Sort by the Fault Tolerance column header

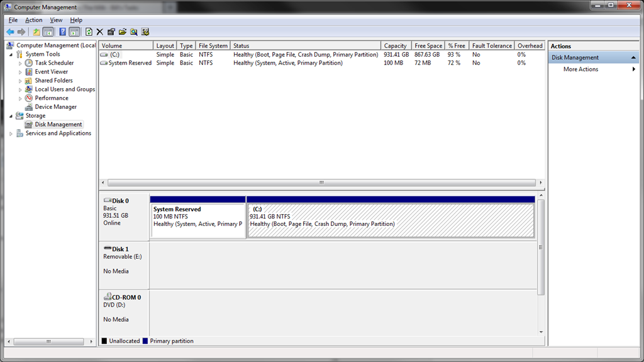click(x=492, y=46)
